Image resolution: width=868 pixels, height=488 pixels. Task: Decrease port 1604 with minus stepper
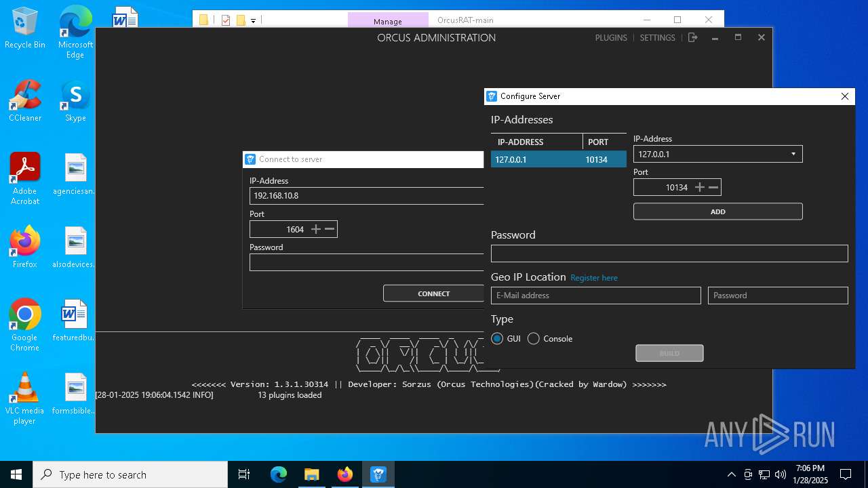(x=330, y=230)
